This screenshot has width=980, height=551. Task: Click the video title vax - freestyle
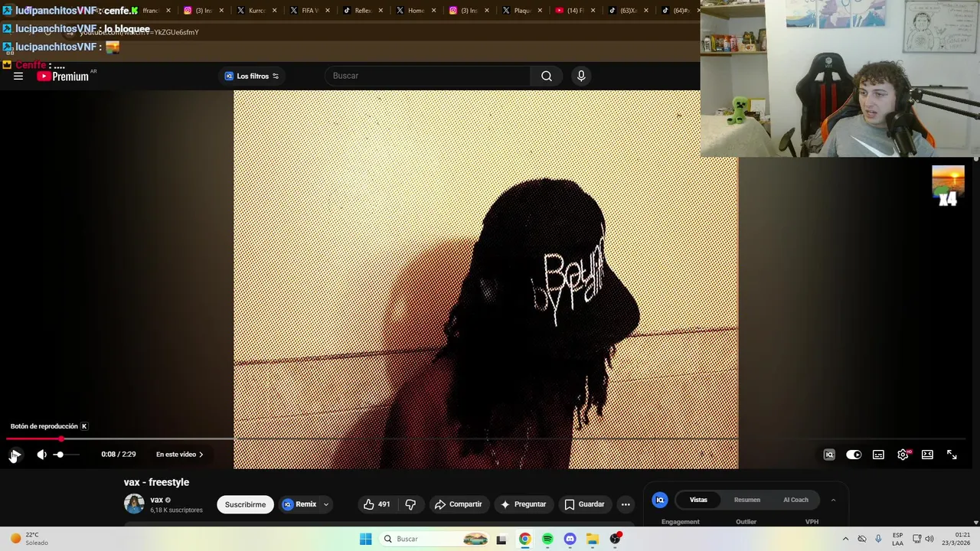pyautogui.click(x=156, y=482)
